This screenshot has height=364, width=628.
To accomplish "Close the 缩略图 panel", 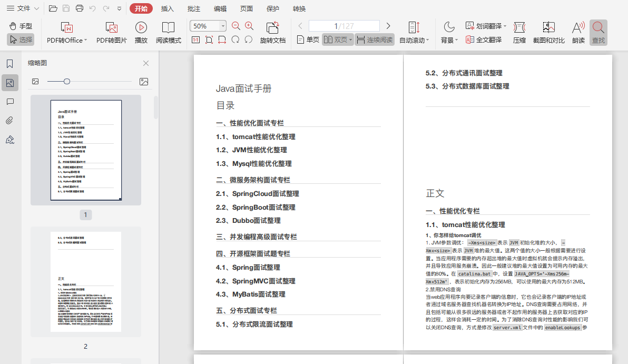I will point(146,63).
